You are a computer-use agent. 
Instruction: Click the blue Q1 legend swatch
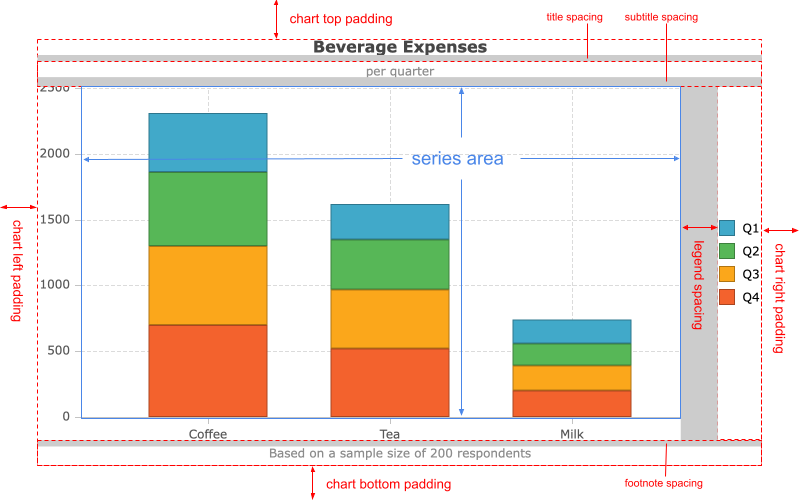coord(727,228)
